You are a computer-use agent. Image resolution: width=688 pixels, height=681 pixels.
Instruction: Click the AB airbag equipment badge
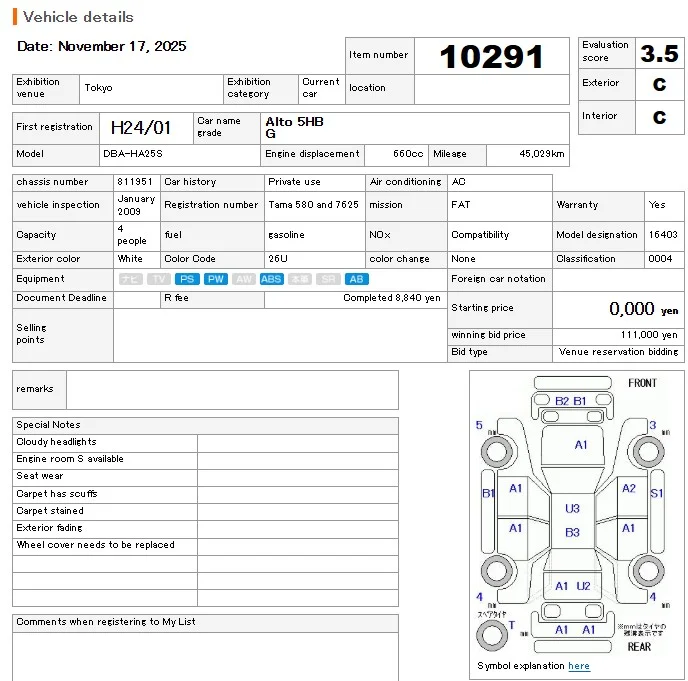[356, 279]
